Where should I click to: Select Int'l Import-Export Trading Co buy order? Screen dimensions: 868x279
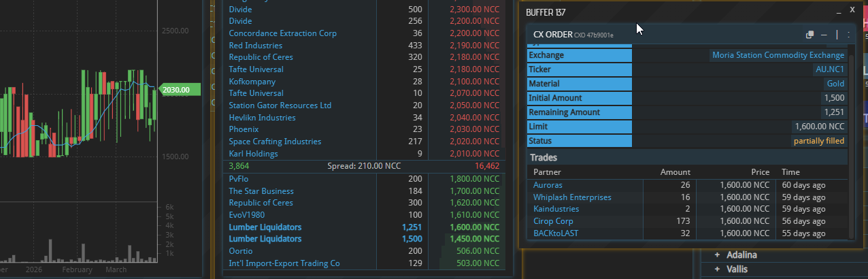[x=284, y=263]
